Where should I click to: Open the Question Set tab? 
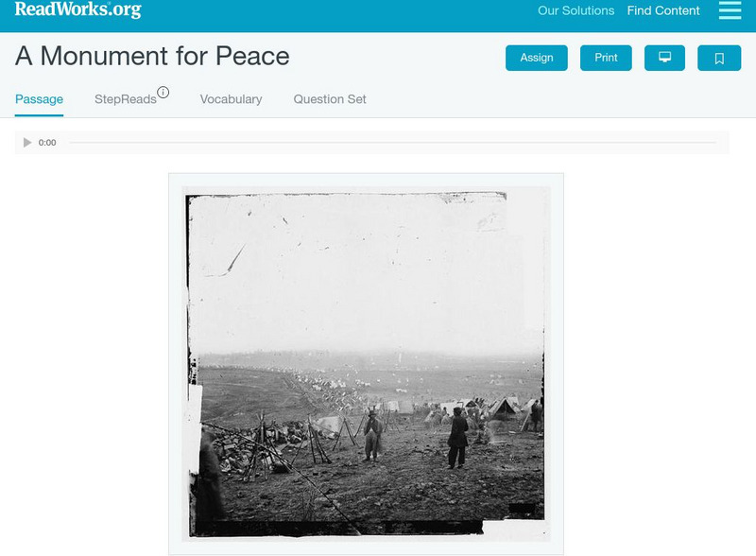coord(330,99)
